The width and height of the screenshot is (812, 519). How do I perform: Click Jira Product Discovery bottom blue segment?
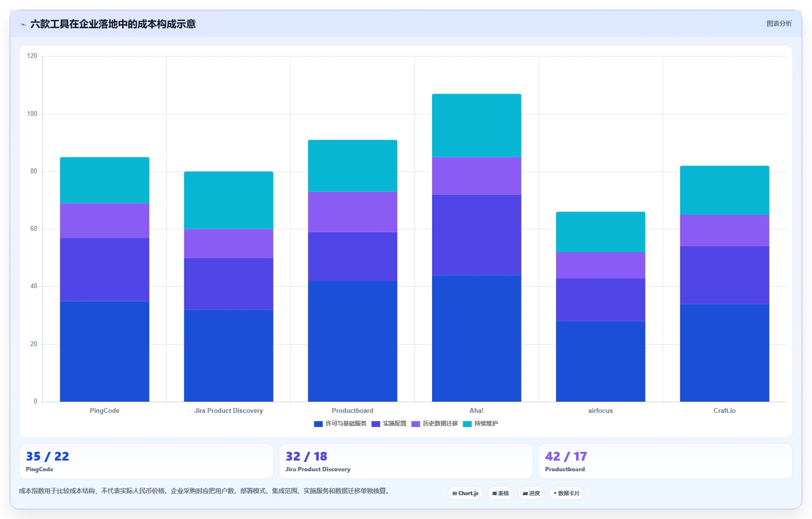pyautogui.click(x=229, y=355)
